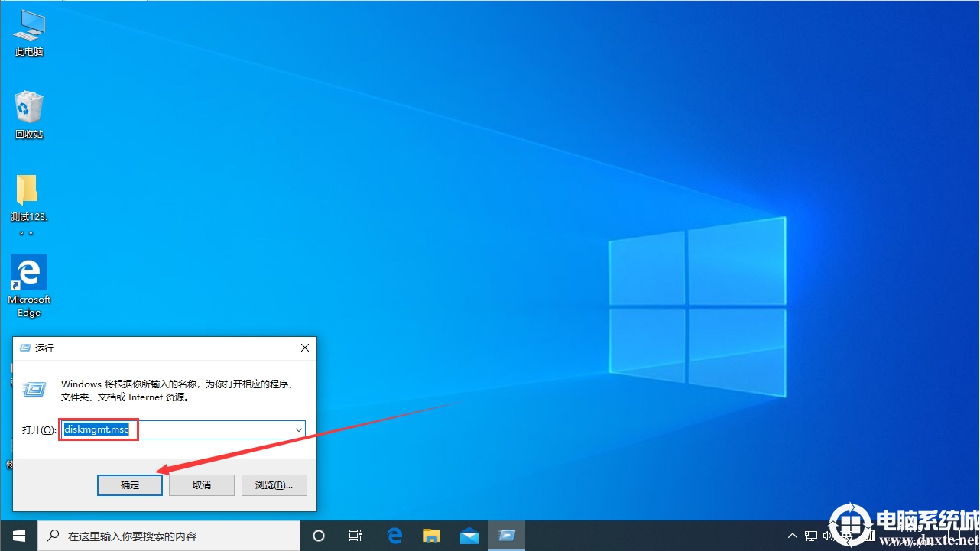Open Task View from taskbar
Screen dimensions: 980x551
pos(355,536)
